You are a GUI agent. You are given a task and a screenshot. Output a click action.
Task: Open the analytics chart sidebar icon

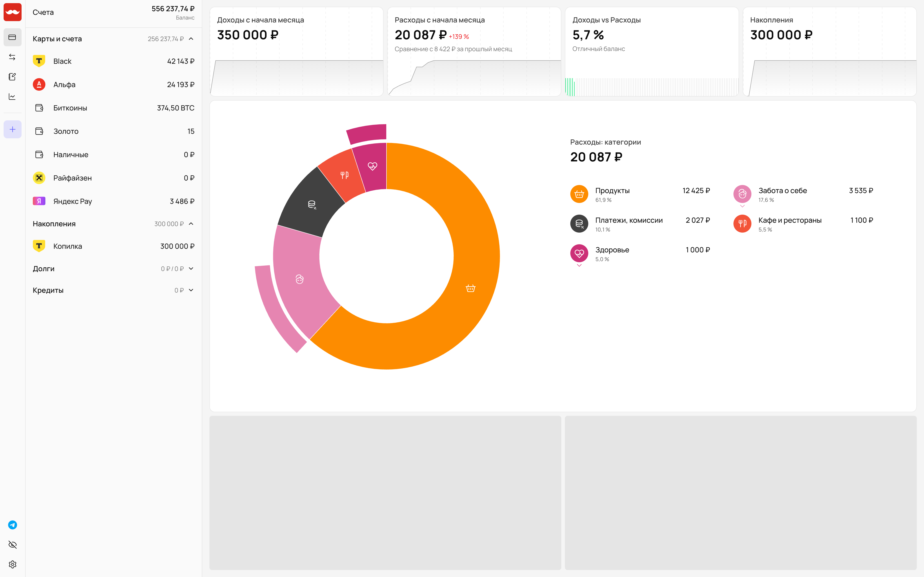pyautogui.click(x=12, y=97)
